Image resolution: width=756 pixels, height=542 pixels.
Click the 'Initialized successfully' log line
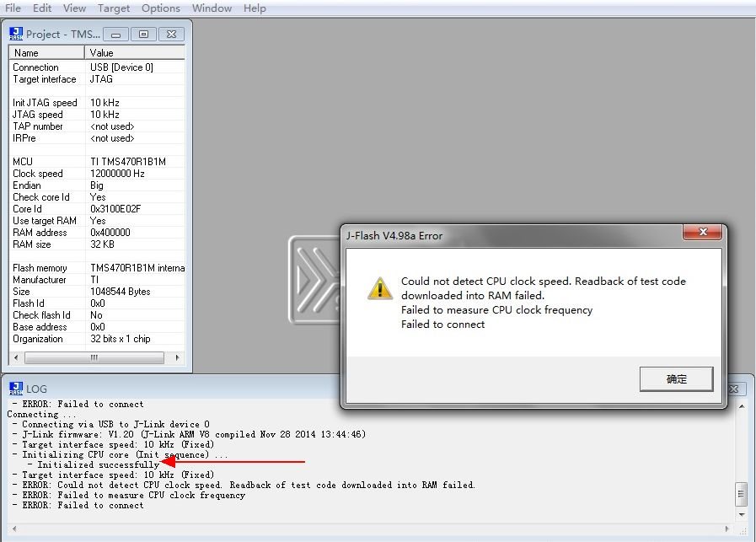click(x=94, y=464)
